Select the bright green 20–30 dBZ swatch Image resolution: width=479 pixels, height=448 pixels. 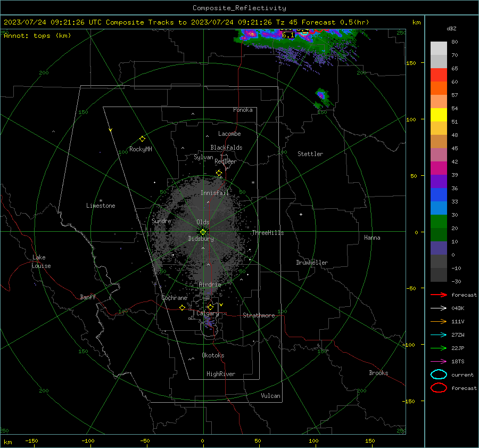click(439, 222)
